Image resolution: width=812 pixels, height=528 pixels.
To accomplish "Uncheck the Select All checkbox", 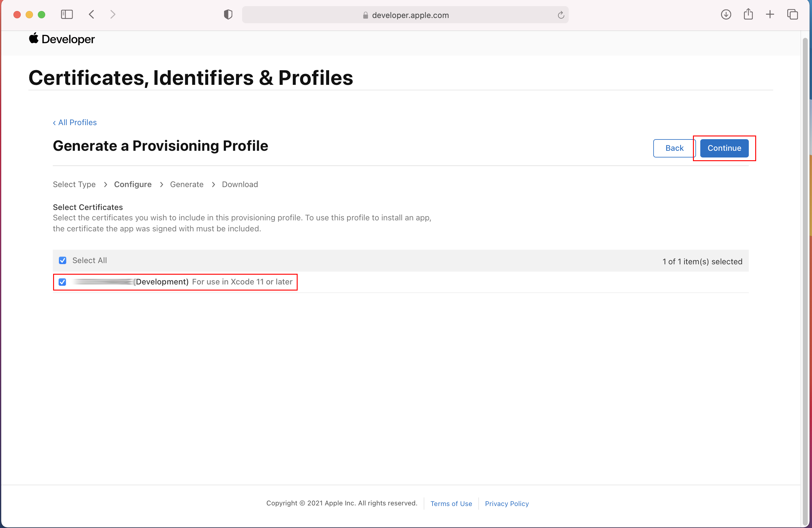I will [63, 261].
